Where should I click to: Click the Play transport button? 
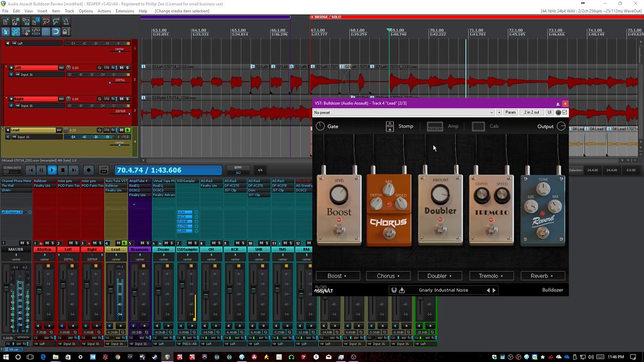pos(52,170)
